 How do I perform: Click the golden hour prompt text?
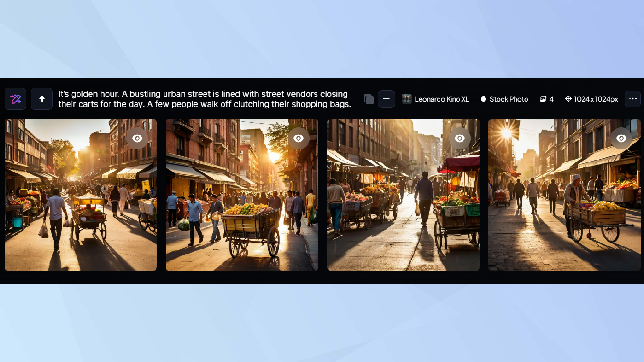204,99
